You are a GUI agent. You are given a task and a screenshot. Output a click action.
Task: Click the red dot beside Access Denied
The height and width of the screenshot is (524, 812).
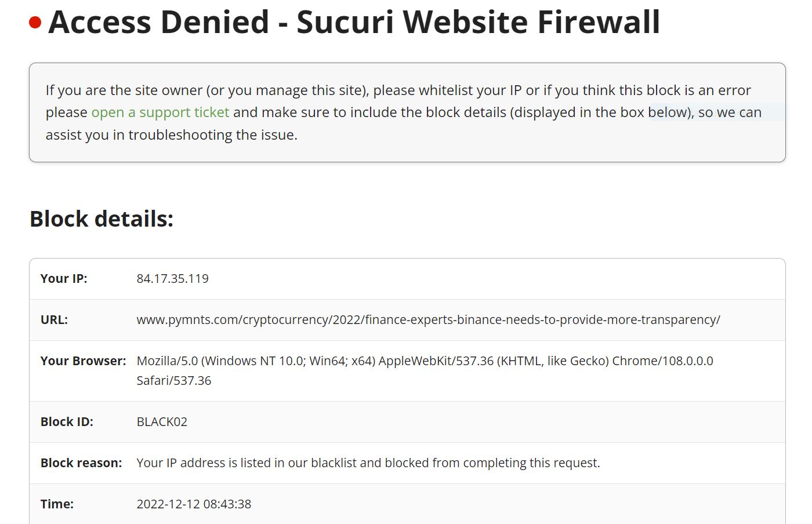coord(35,23)
